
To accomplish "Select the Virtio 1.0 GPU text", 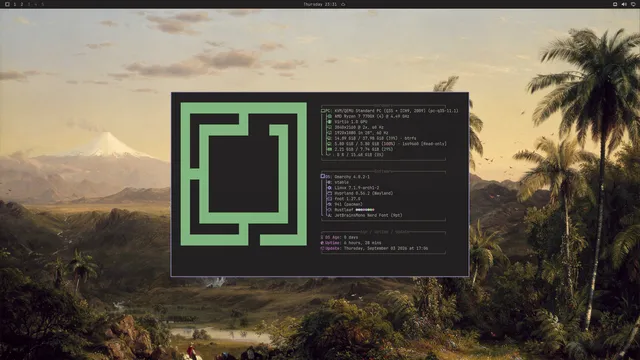I will point(351,122).
